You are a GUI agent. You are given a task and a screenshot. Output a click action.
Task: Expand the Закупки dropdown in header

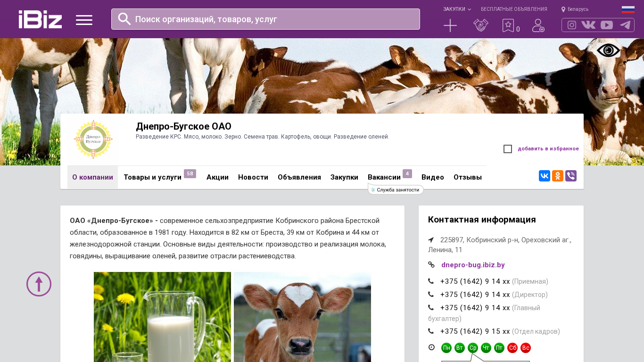coord(457,9)
